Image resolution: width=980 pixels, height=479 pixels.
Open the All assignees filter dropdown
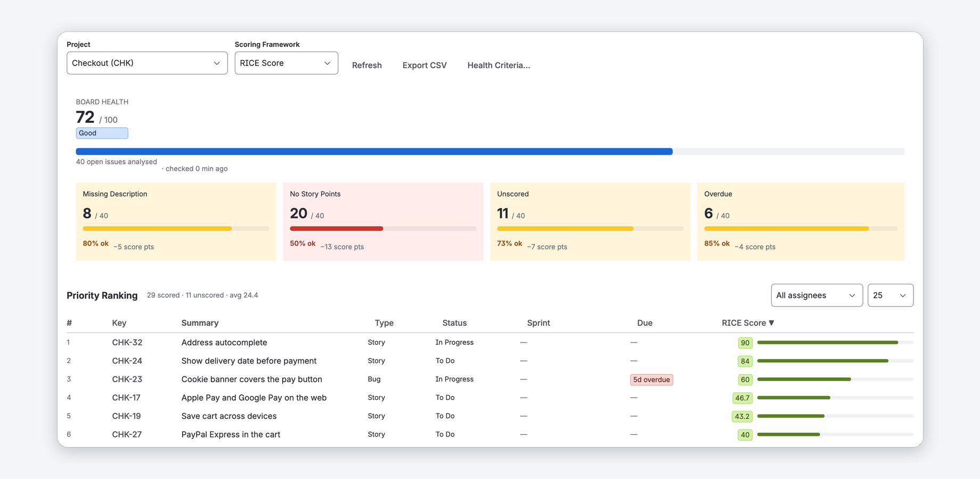coord(816,295)
